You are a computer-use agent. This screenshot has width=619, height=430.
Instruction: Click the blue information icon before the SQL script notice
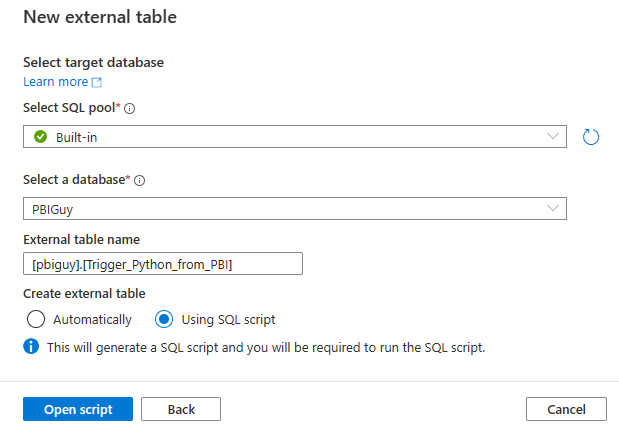pos(32,347)
